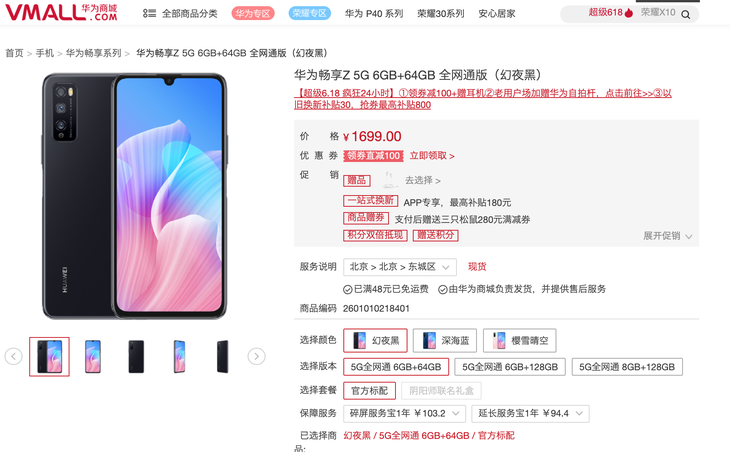Expand the 碎屏服务宝1年 ¥103.2 dropdown
This screenshot has width=730, height=452.
click(405, 413)
